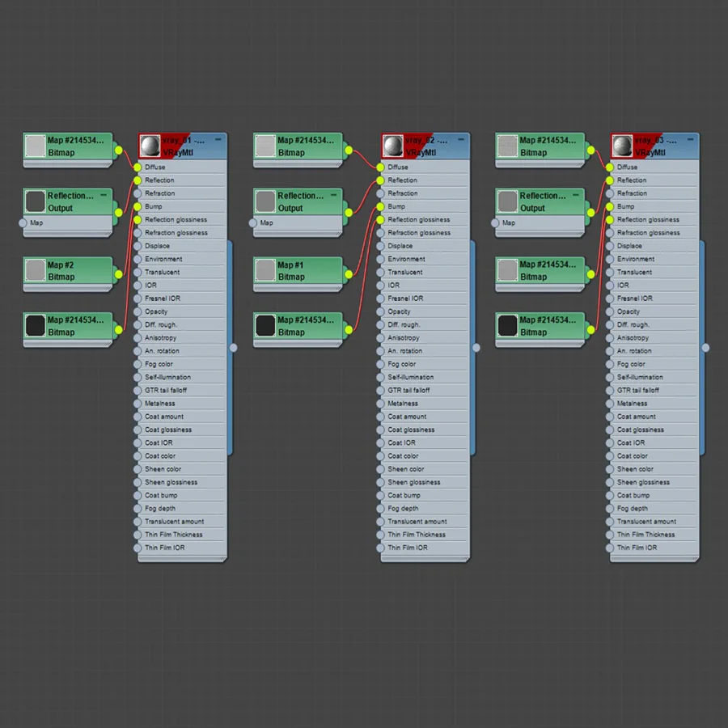Select the Coat color row on vray_02
Screen dimensions: 728x728
coord(425,456)
